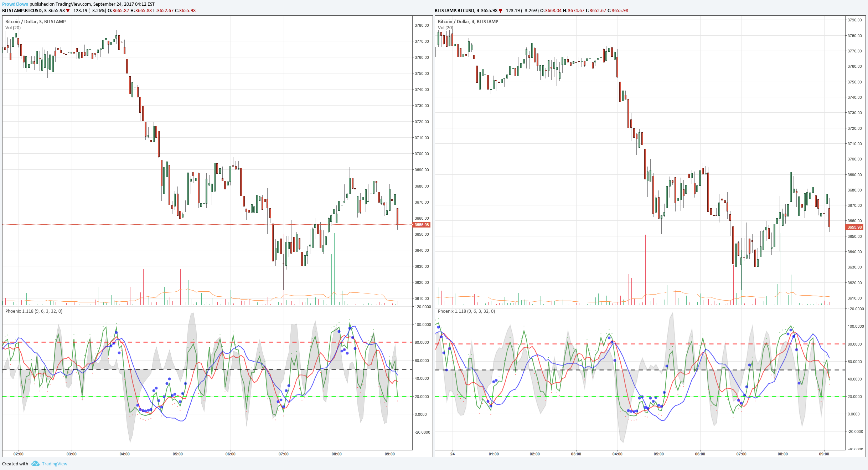Click the Bitcoin / Dollar, 4, BITSTAMP chart title
This screenshot has width=868, height=470.
click(x=468, y=21)
